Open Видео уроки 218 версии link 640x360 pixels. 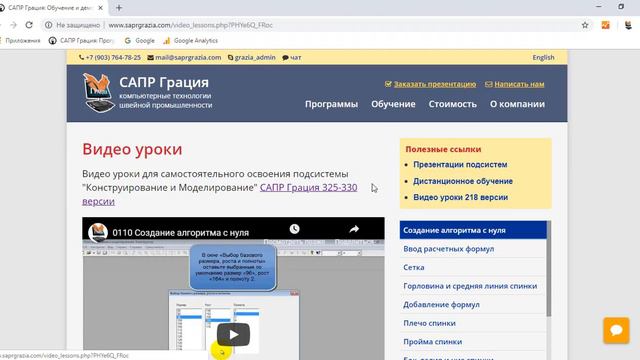pos(460,197)
